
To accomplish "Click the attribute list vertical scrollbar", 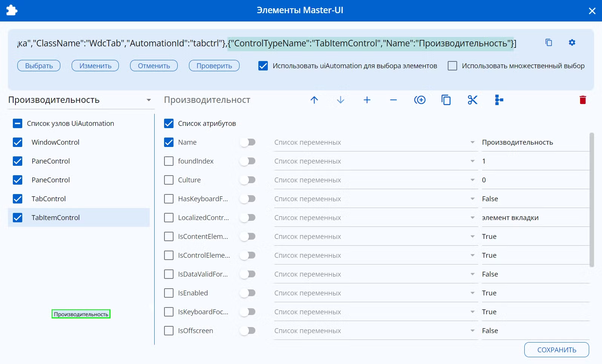I will coord(591,200).
